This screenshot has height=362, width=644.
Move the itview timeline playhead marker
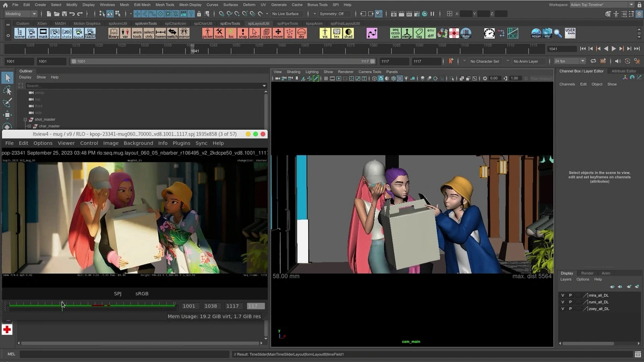coord(62,305)
